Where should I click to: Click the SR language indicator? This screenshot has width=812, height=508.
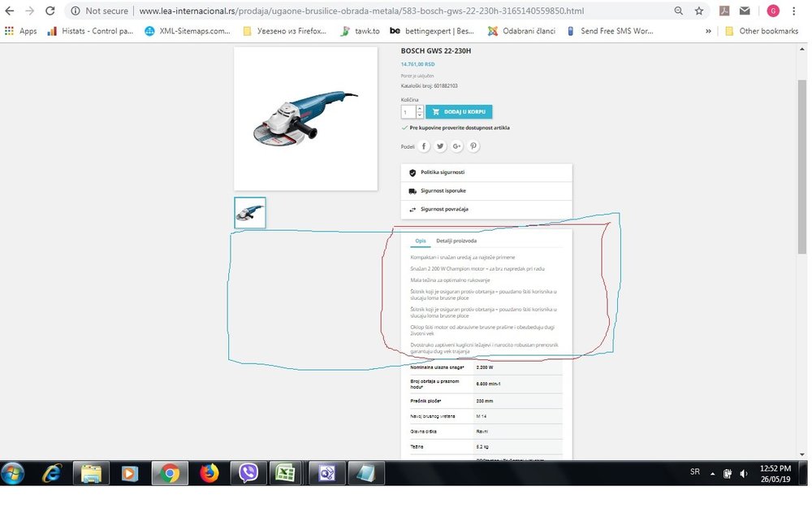coord(695,471)
